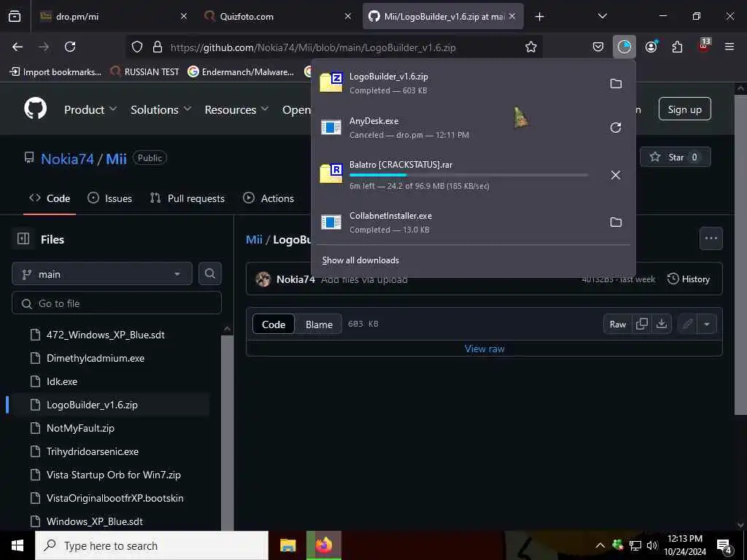Reload the page with the refresh icon

(x=70, y=47)
